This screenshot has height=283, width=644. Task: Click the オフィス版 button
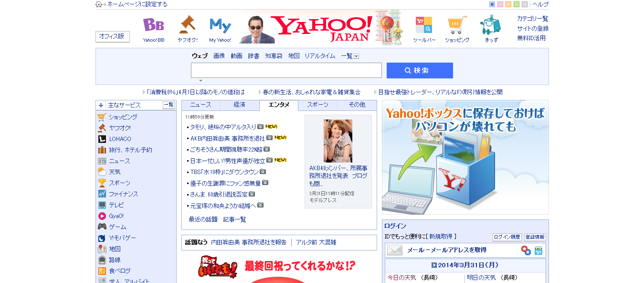[x=113, y=36]
